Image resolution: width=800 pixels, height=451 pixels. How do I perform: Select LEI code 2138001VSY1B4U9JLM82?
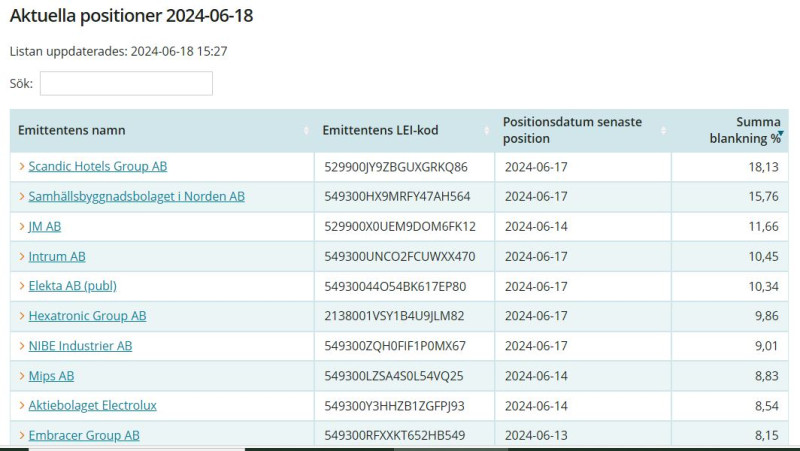pos(394,316)
